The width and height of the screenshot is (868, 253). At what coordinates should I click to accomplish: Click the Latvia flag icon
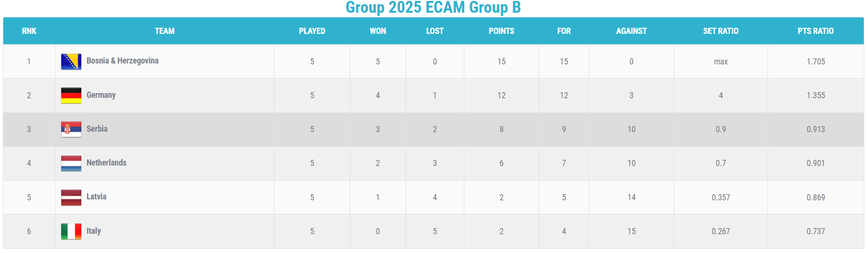tap(71, 198)
